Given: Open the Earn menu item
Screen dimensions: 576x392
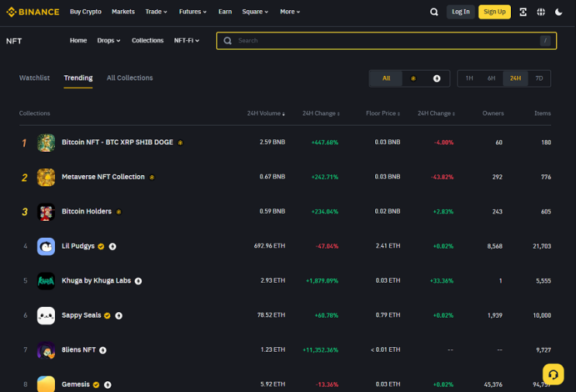Looking at the screenshot, I should click(225, 12).
